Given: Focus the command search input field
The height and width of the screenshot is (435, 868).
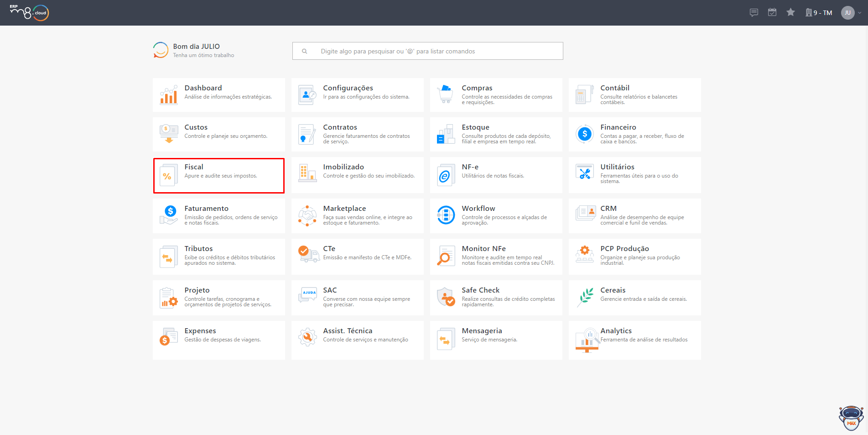Looking at the screenshot, I should 428,51.
